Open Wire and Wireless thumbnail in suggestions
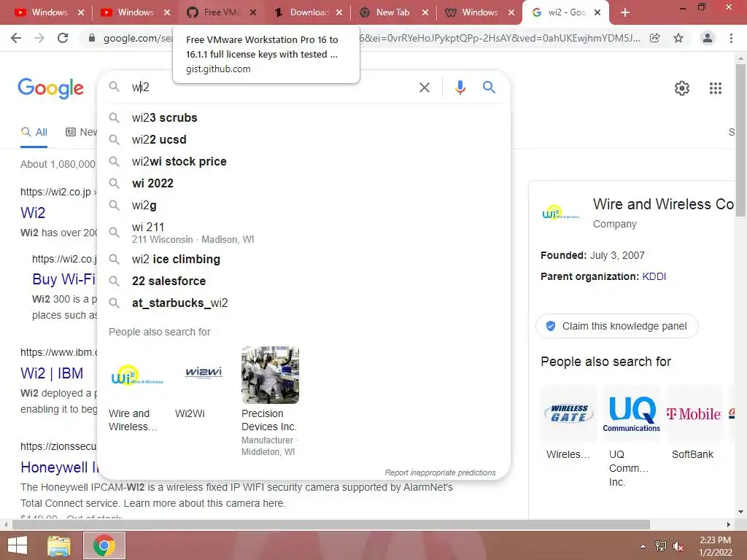 click(x=136, y=376)
